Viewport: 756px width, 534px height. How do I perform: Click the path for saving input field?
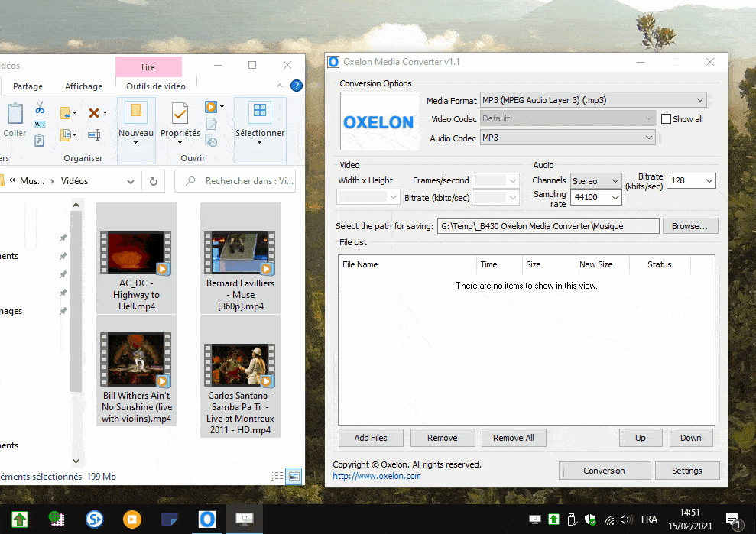[x=548, y=226]
